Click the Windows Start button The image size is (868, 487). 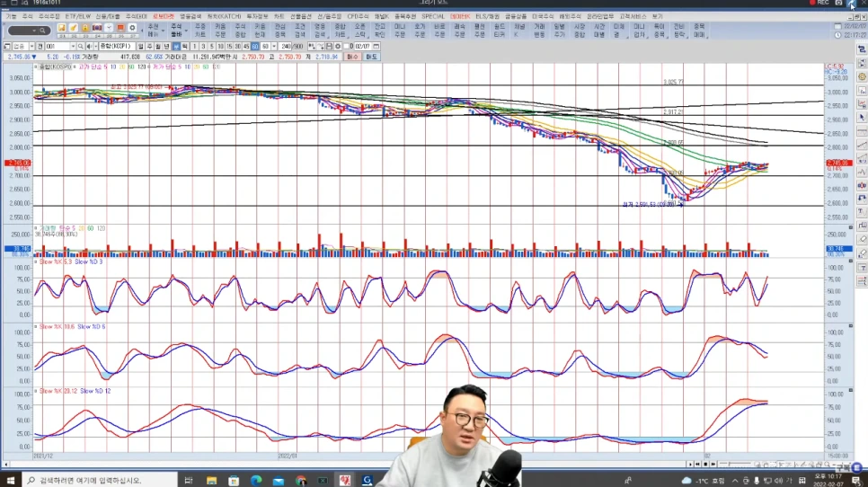click(x=10, y=481)
